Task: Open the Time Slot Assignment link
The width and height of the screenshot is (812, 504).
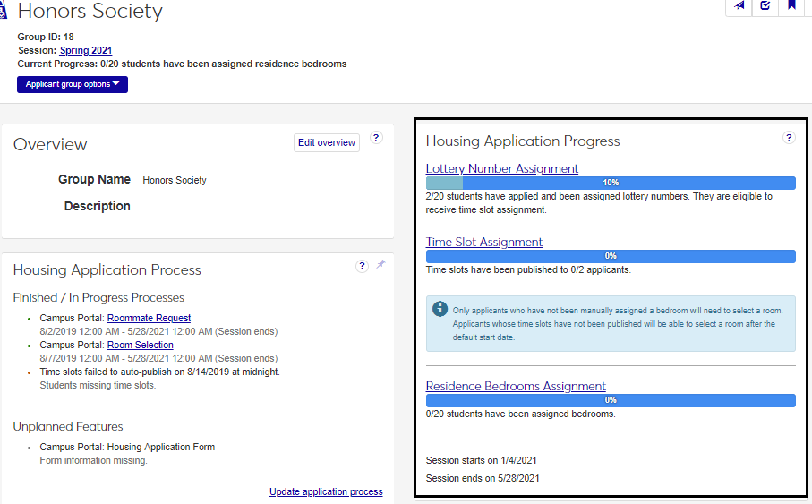Action: (483, 242)
